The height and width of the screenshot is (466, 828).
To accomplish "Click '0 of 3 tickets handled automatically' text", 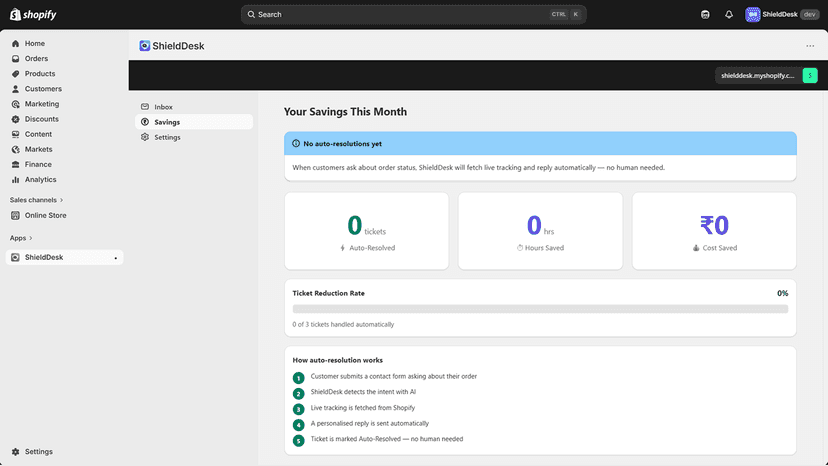I will pos(343,324).
